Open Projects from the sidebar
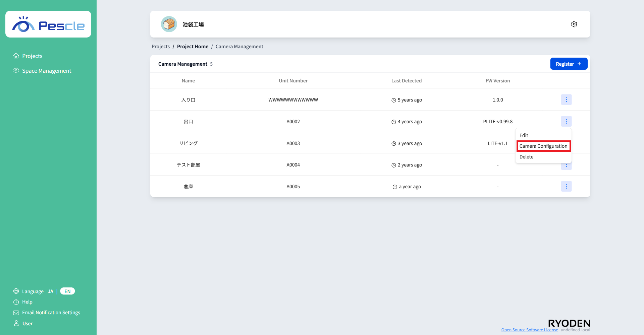The height and width of the screenshot is (335, 644). (x=32, y=56)
